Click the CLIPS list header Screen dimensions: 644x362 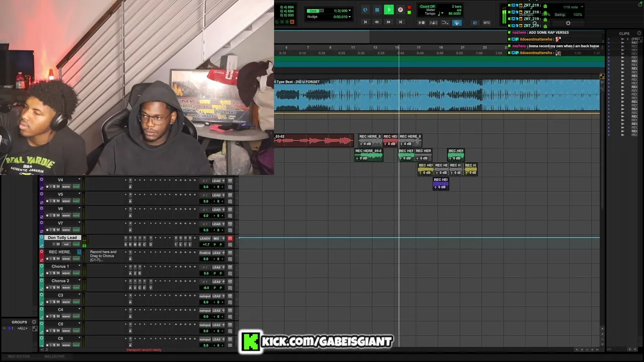pyautogui.click(x=624, y=34)
